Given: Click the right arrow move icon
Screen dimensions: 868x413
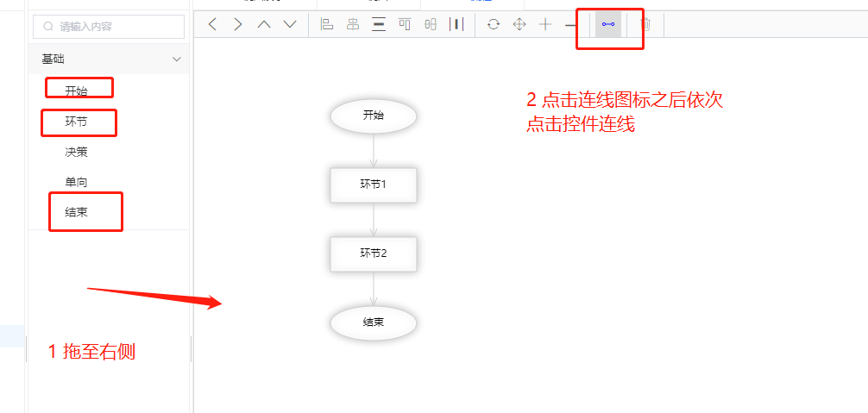Looking at the screenshot, I should pyautogui.click(x=238, y=24).
